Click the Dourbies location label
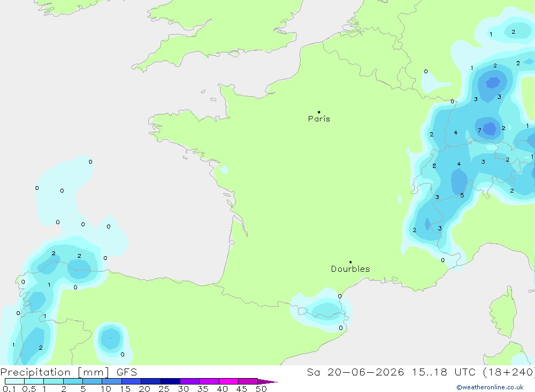 tap(350, 269)
